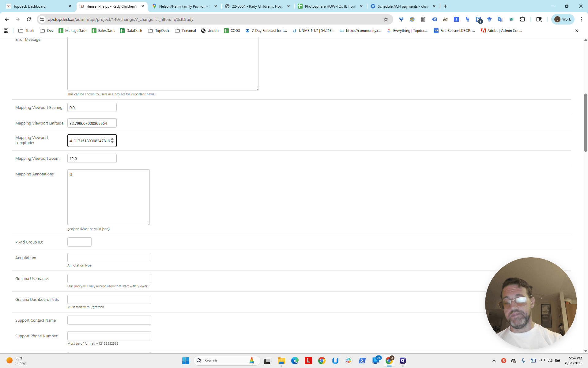Open the TopDeck bookmark folder
Viewport: 588px width, 368px height.
pyautogui.click(x=159, y=31)
